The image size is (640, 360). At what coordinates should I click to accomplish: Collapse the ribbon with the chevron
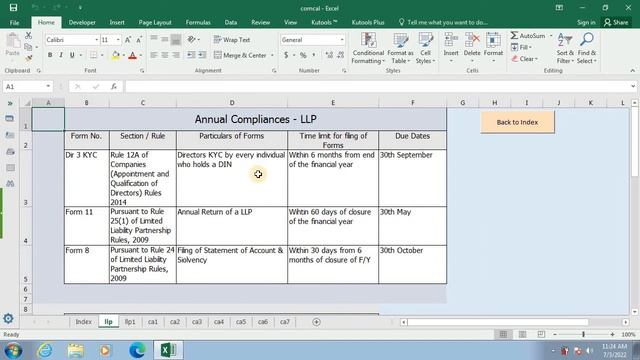[632, 71]
